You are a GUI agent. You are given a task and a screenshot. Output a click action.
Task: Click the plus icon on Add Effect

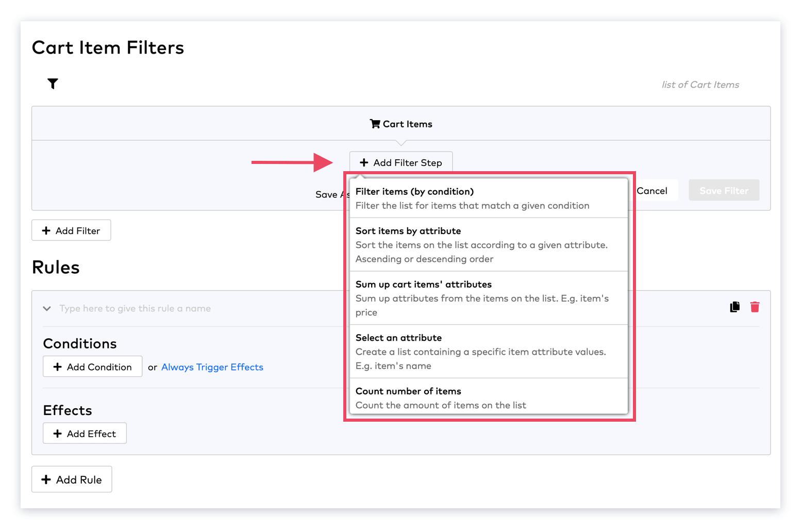pyautogui.click(x=58, y=434)
